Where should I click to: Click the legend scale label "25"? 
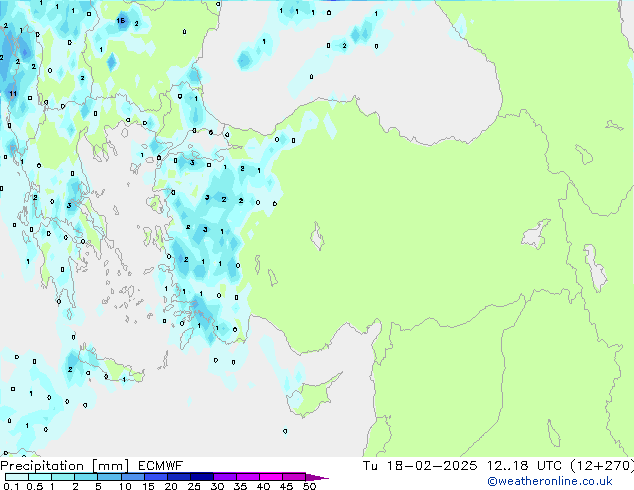pos(194,486)
